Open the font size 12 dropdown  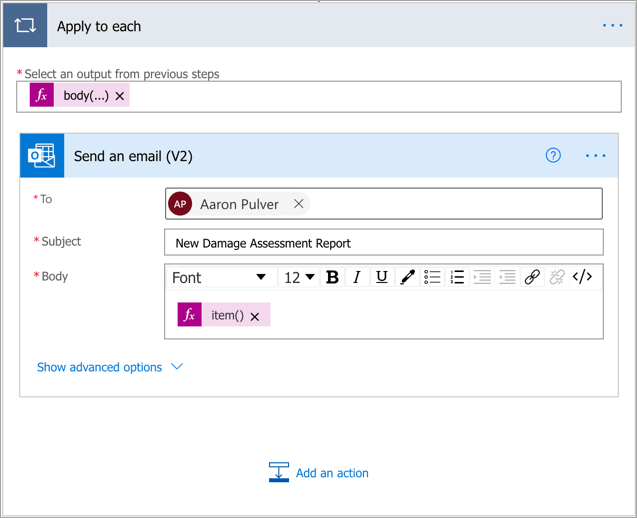[x=299, y=277]
